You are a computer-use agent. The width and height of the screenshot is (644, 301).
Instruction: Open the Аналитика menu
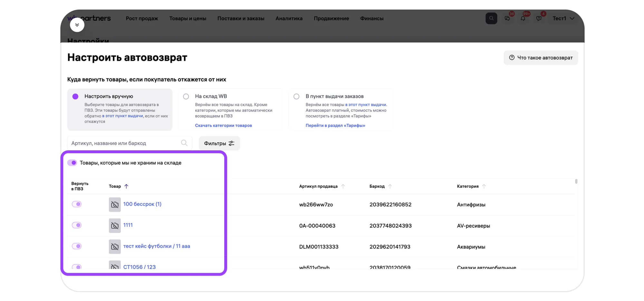pos(289,18)
